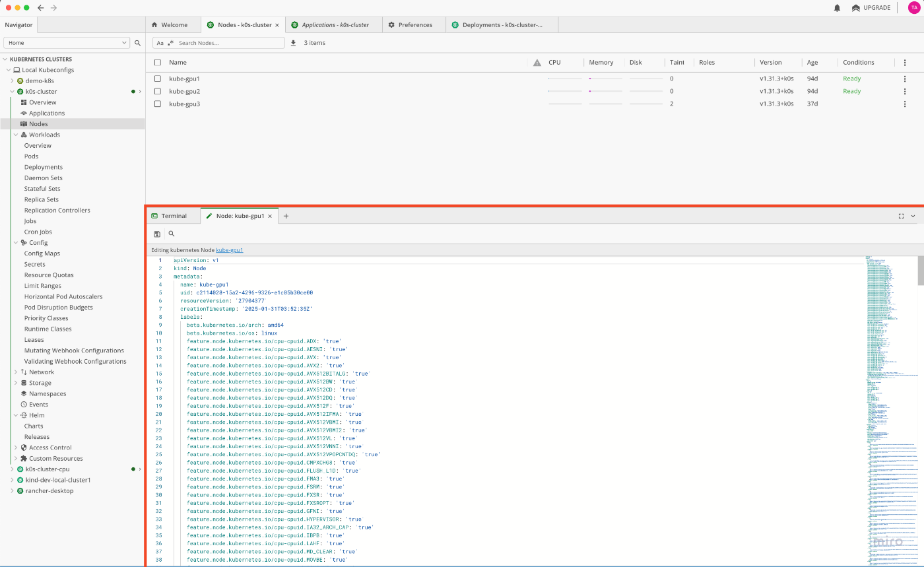Check the kube-gpu2 row checkbox
This screenshot has width=924, height=567.
click(x=157, y=91)
